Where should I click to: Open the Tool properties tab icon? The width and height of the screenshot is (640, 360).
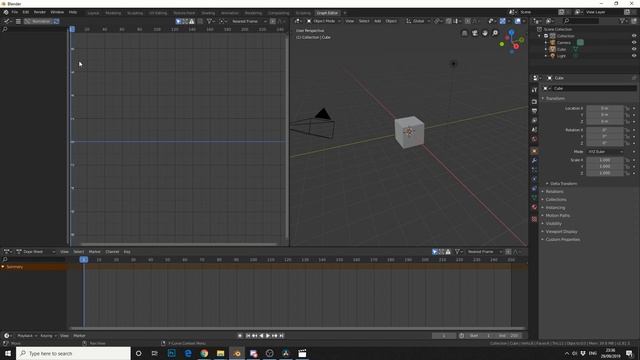click(x=534, y=90)
